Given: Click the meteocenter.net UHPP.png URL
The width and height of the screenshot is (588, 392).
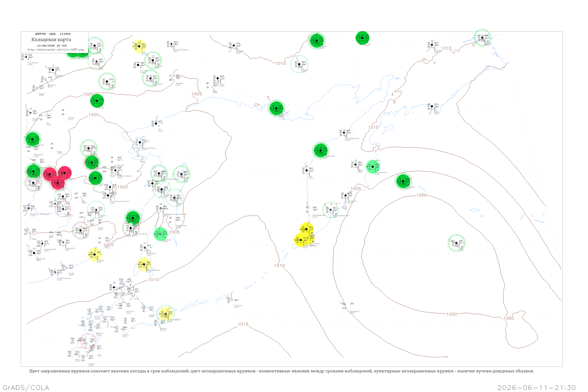Looking at the screenshot, I should [55, 50].
